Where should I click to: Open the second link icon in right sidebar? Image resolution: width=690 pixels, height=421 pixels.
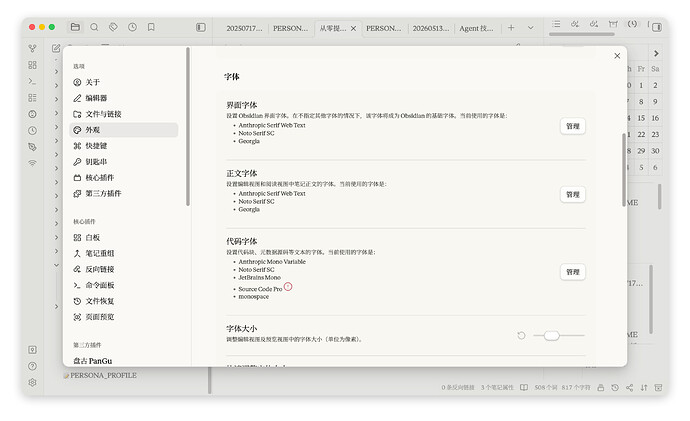click(x=594, y=24)
